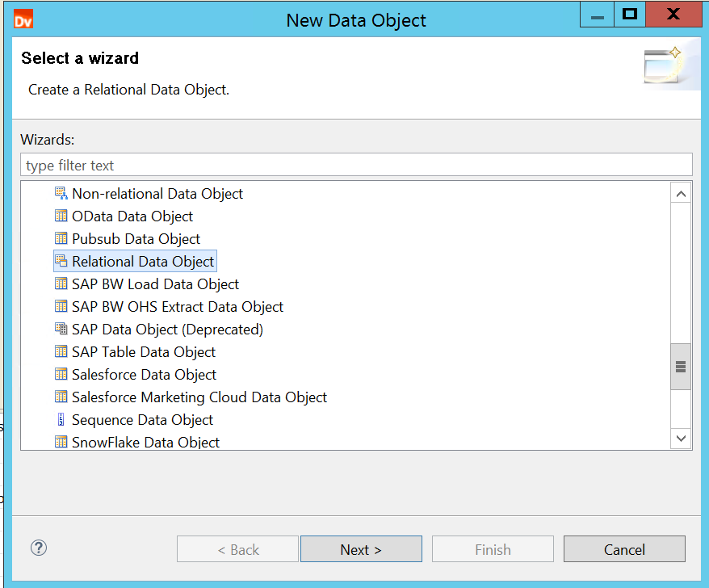
Task: Minimize the New Data Object window
Action: (x=598, y=14)
